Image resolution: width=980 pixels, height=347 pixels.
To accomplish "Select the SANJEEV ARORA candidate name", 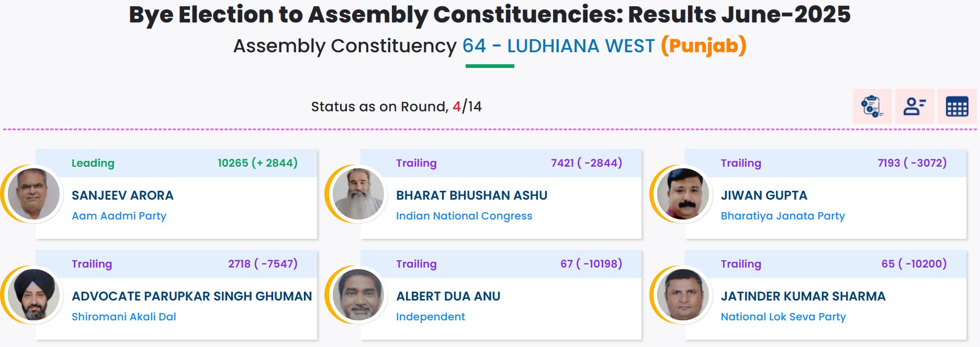I will point(123,195).
